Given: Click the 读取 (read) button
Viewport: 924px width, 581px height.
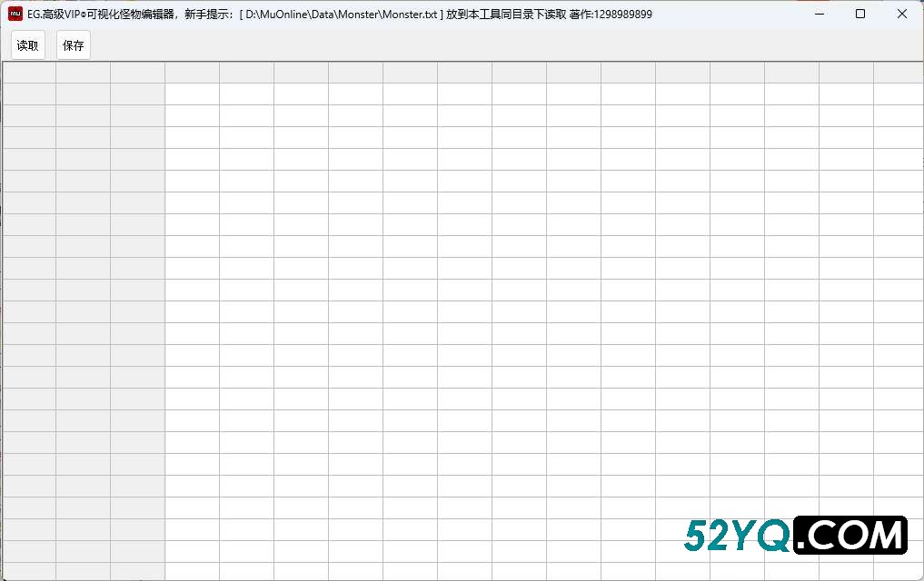Looking at the screenshot, I should (27, 45).
